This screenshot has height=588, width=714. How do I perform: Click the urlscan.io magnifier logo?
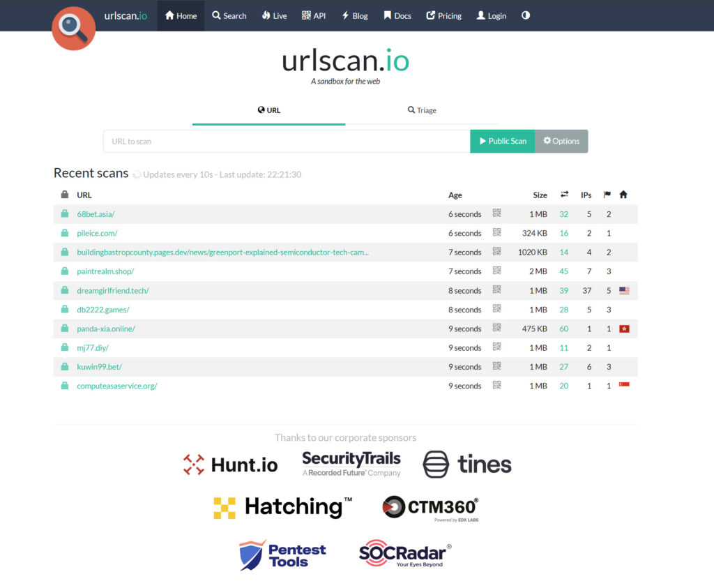73,28
